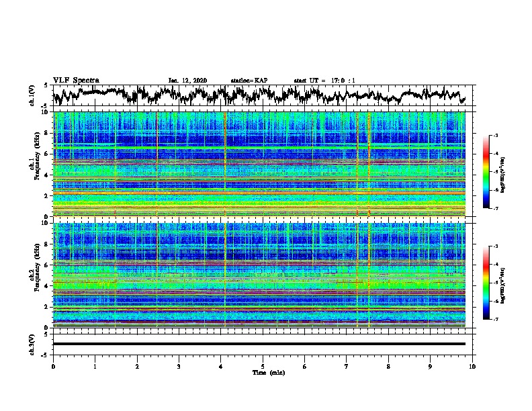This screenshot has width=532, height=411.
Task: Click the ch.2 colorbar log(PSD) unit label
Action: coord(503,285)
